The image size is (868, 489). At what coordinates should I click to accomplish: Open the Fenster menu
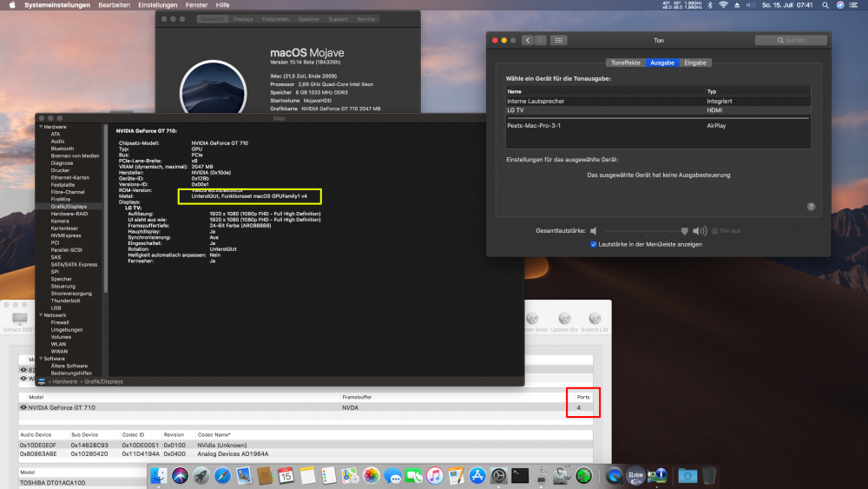click(x=196, y=5)
